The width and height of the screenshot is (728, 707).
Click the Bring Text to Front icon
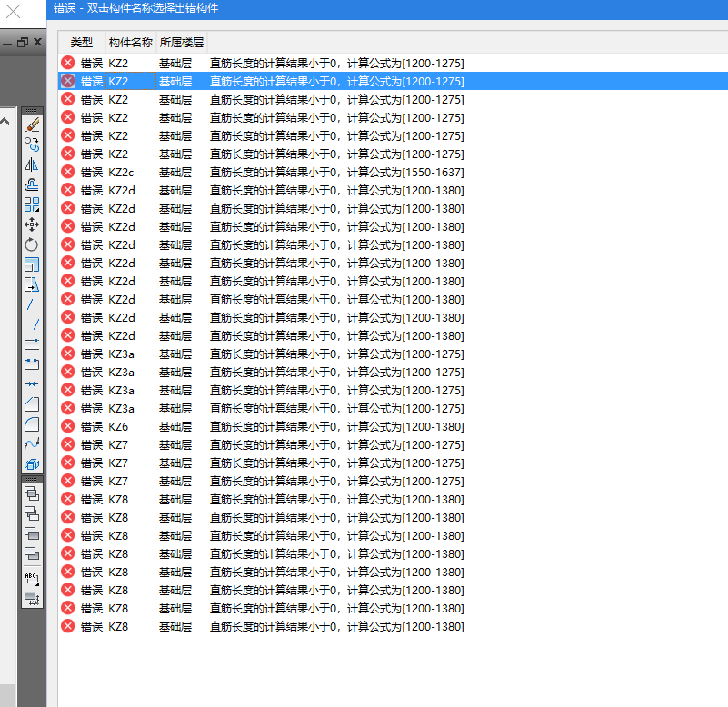tap(32, 578)
